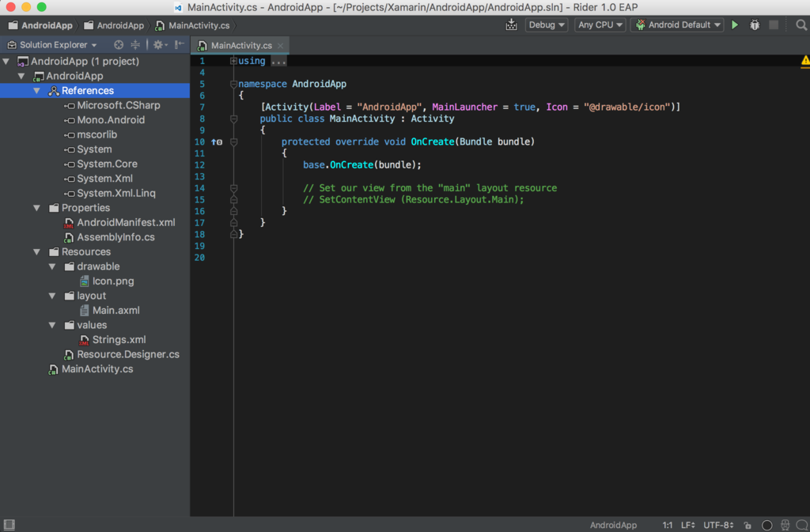Click the UTF-8 encoding selector
This screenshot has width=810, height=532.
click(x=718, y=526)
